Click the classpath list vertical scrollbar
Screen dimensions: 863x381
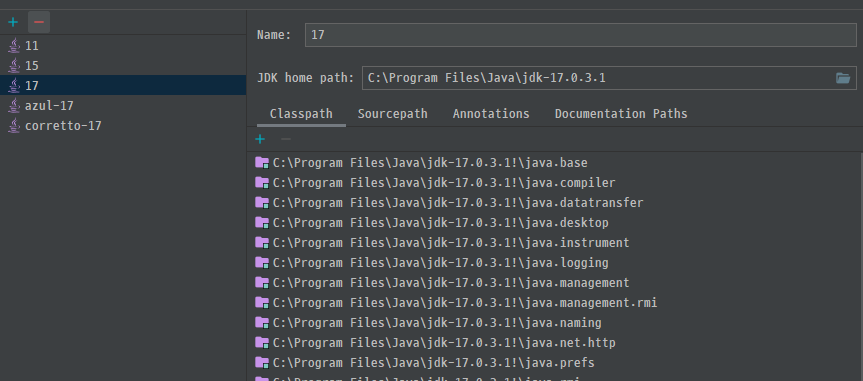tap(860, 266)
